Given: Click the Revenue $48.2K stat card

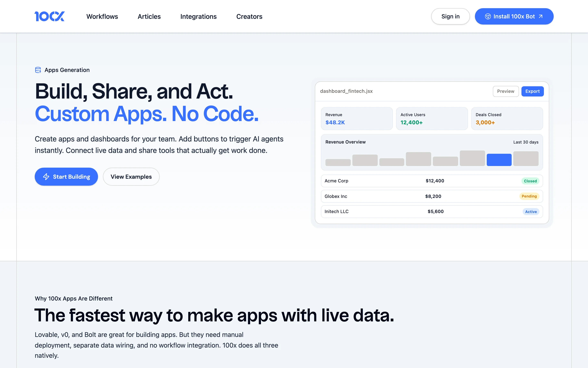Looking at the screenshot, I should pos(357,119).
